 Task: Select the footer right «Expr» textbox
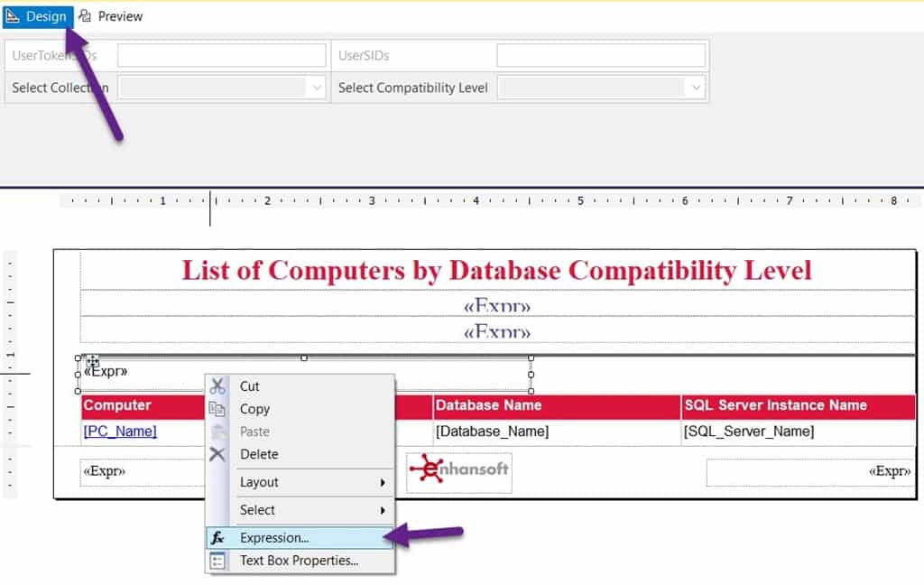click(x=810, y=472)
